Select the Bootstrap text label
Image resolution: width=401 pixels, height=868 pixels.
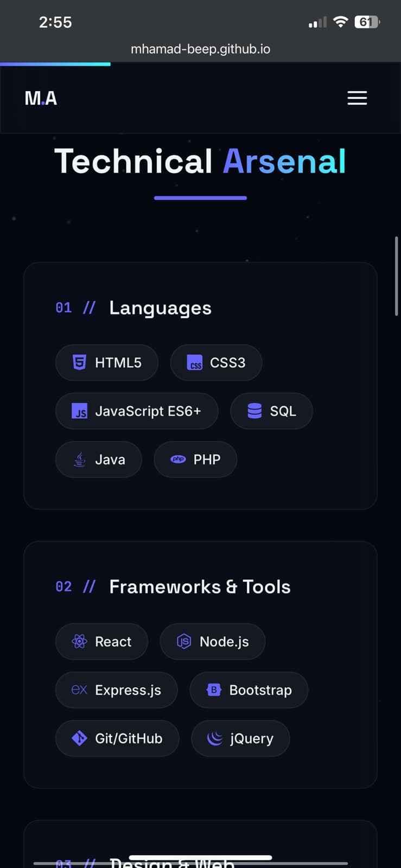(260, 690)
